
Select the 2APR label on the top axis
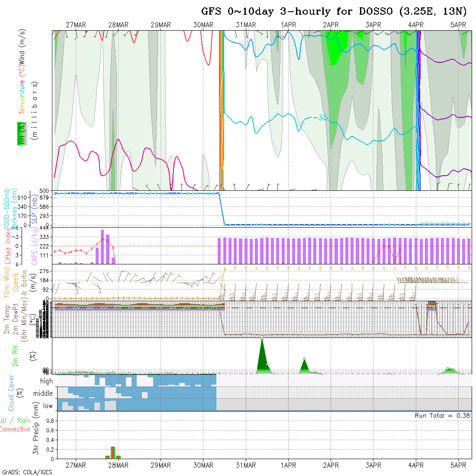click(x=331, y=25)
